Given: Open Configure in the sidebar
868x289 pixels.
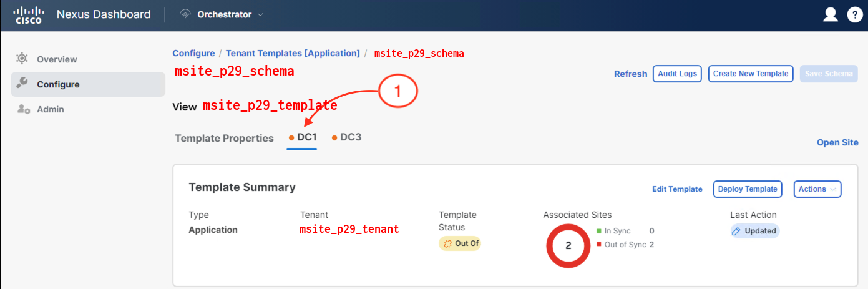Looking at the screenshot, I should coord(88,84).
